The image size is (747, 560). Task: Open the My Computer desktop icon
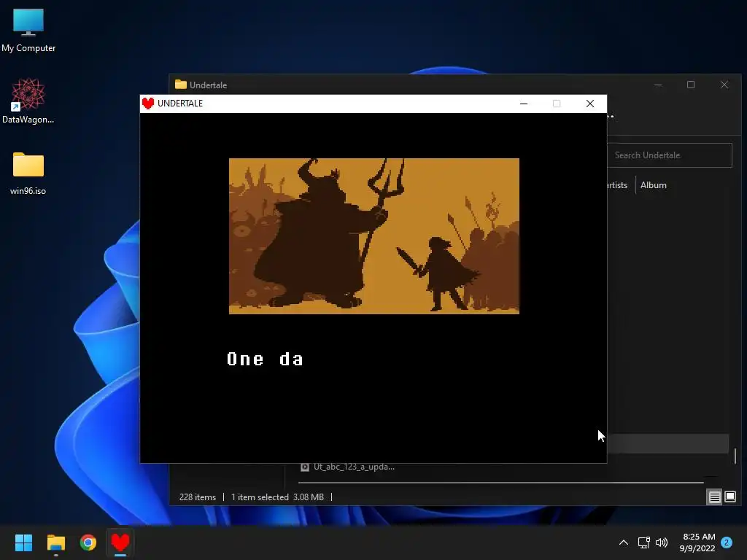[x=28, y=31]
